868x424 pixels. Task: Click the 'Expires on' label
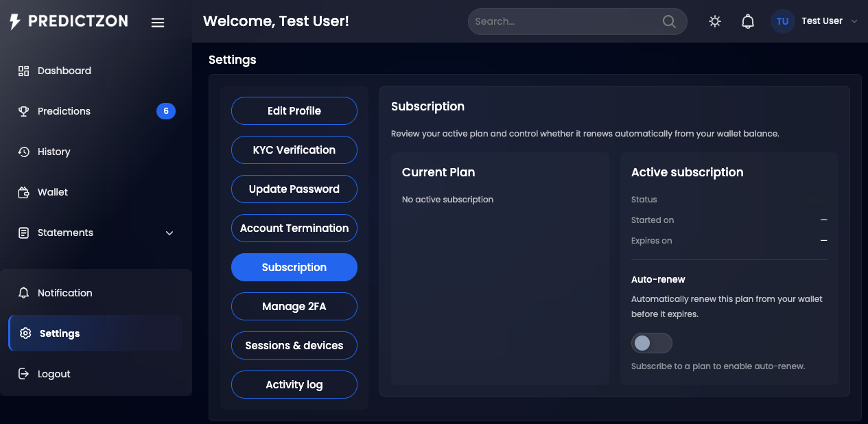[x=651, y=241]
